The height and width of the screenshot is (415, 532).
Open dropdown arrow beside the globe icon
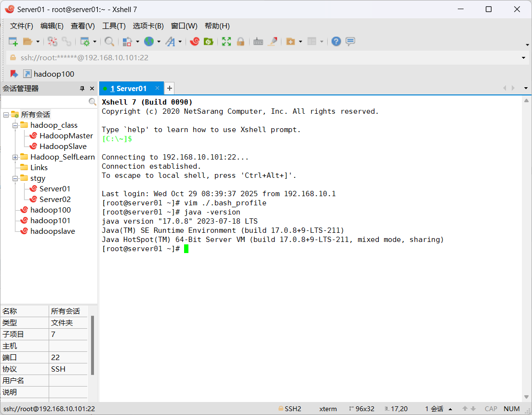point(159,42)
